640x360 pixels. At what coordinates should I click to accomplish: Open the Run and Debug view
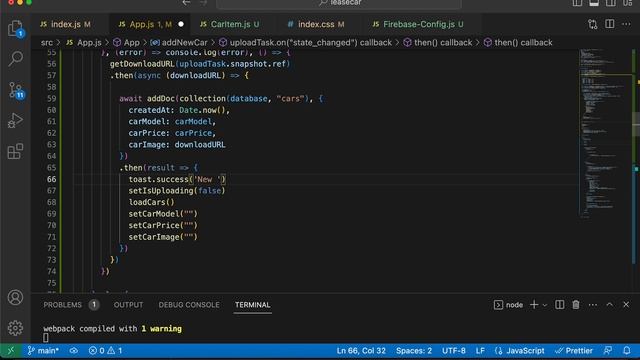[15, 121]
